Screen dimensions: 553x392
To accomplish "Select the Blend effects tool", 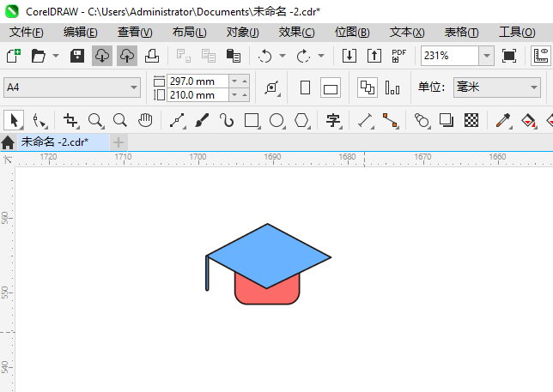I will 422,120.
